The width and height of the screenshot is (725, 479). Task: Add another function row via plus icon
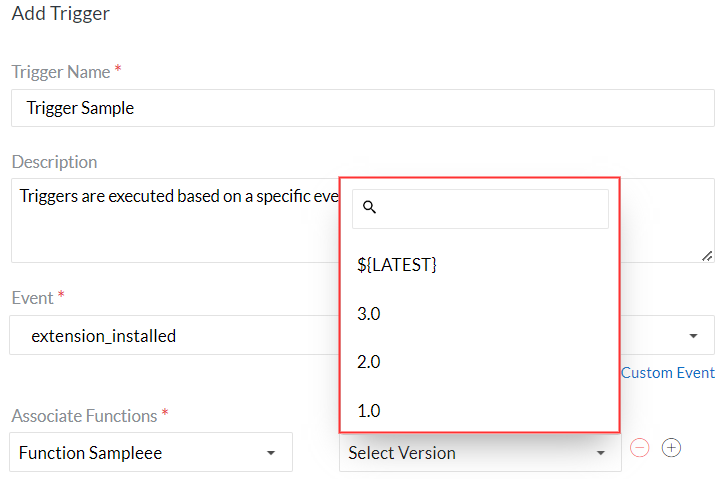point(672,448)
